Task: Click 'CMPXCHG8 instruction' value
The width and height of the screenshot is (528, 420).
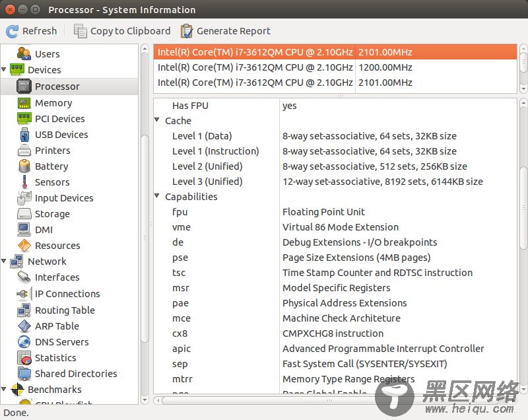Action: pyautogui.click(x=333, y=333)
